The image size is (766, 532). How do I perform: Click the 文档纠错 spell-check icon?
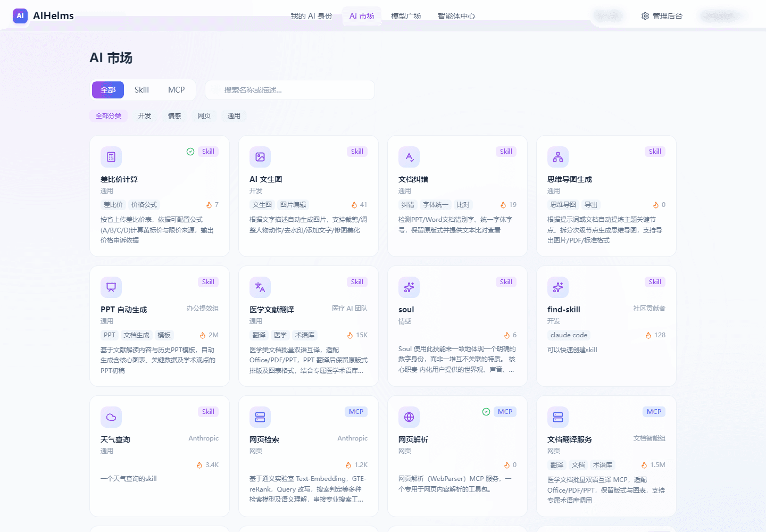point(409,157)
